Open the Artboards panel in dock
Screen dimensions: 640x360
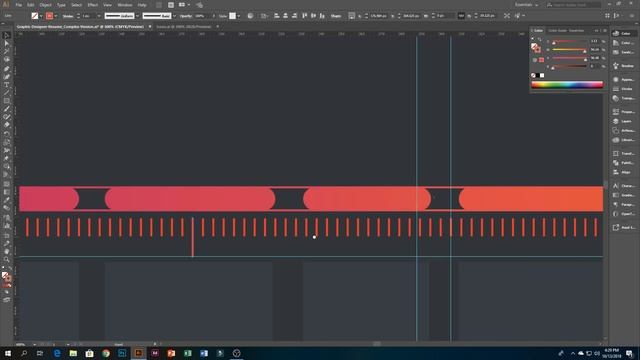(624, 131)
